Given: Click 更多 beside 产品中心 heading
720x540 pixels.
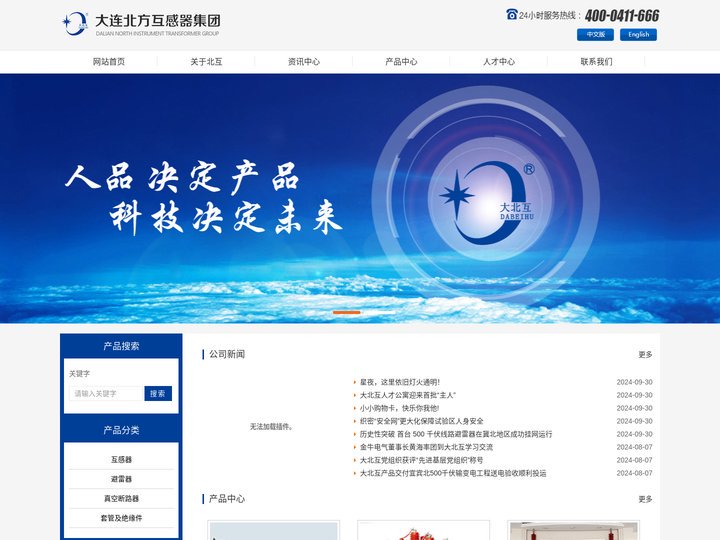Looking at the screenshot, I should (x=645, y=499).
